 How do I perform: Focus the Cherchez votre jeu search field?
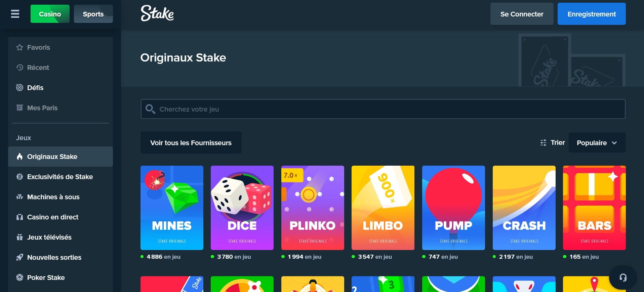(383, 109)
